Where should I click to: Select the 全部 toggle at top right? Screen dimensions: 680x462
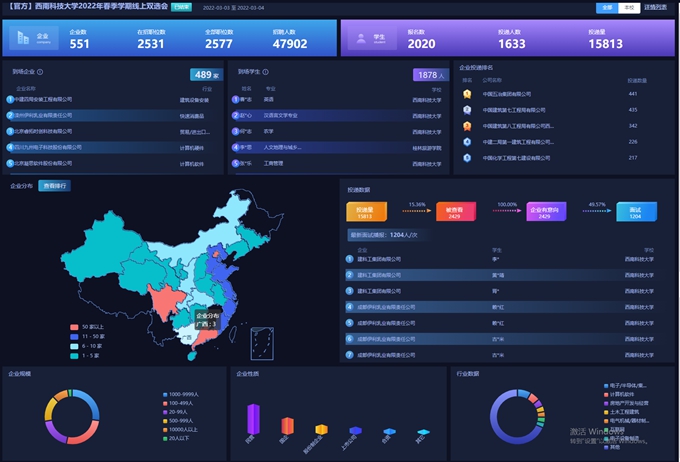607,8
